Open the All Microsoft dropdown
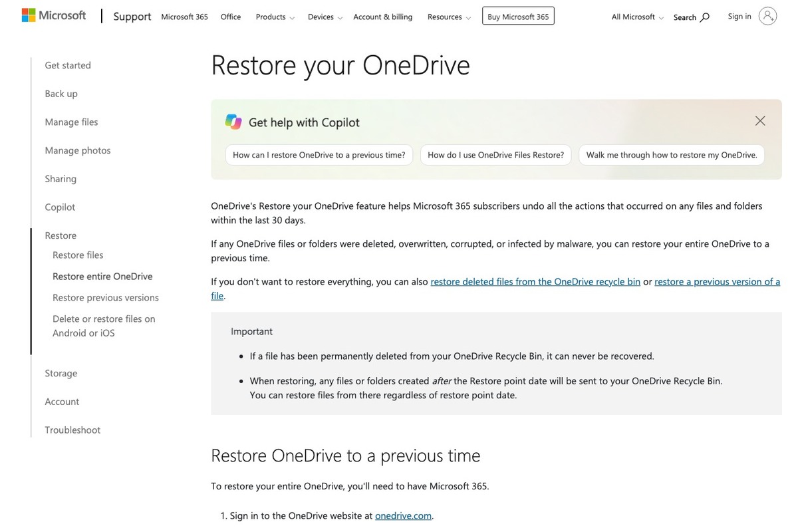The height and width of the screenshot is (532, 798). 637,17
